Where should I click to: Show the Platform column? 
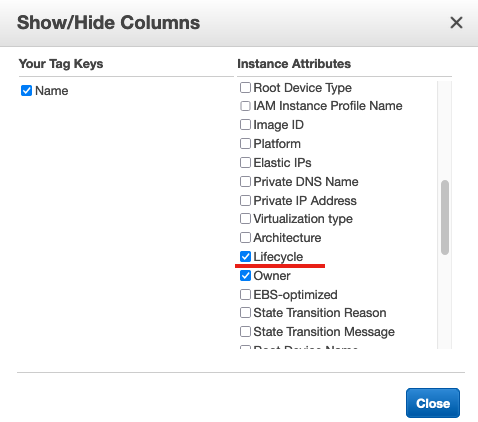pos(245,144)
